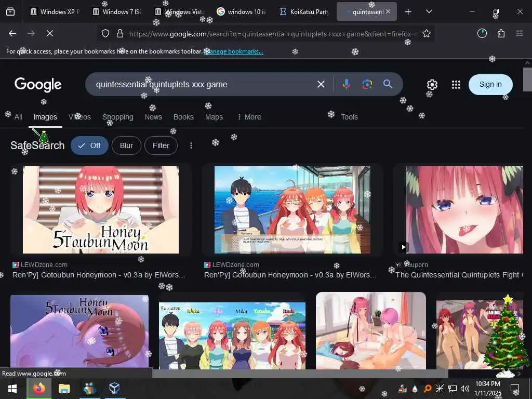This screenshot has width=532, height=399.
Task: Open network settings from the tray
Action: tap(453, 389)
